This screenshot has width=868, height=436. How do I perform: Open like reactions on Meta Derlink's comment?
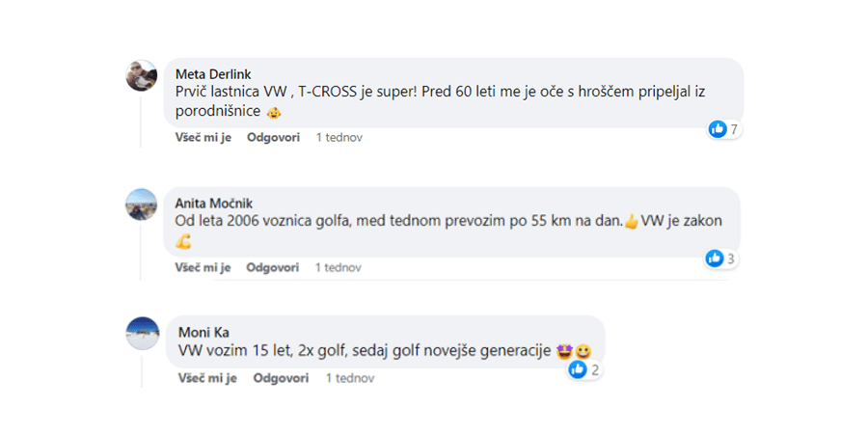point(724,129)
